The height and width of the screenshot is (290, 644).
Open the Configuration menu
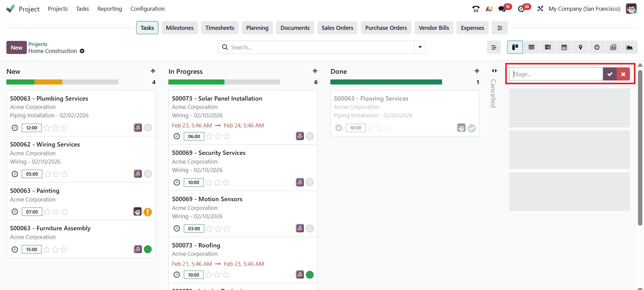click(x=148, y=9)
